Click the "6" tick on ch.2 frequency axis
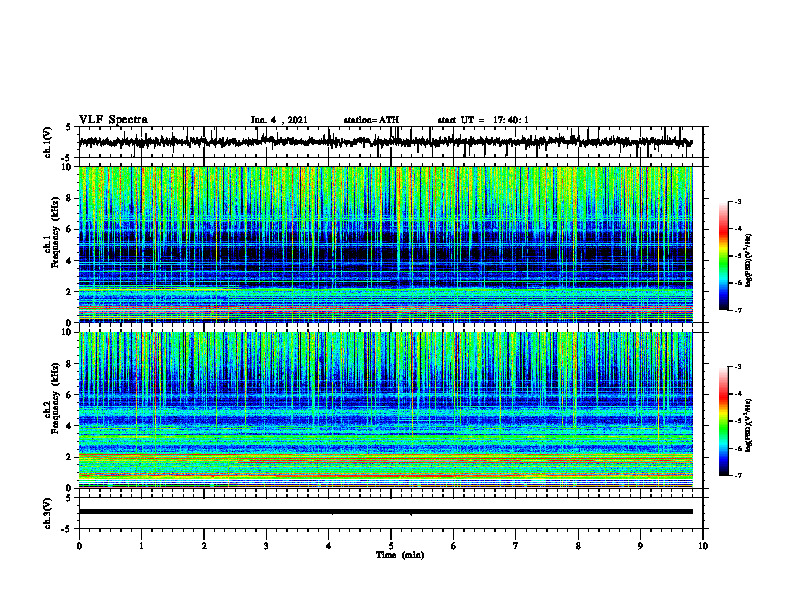Image resolution: width=792 pixels, height=612 pixels. [x=70, y=395]
